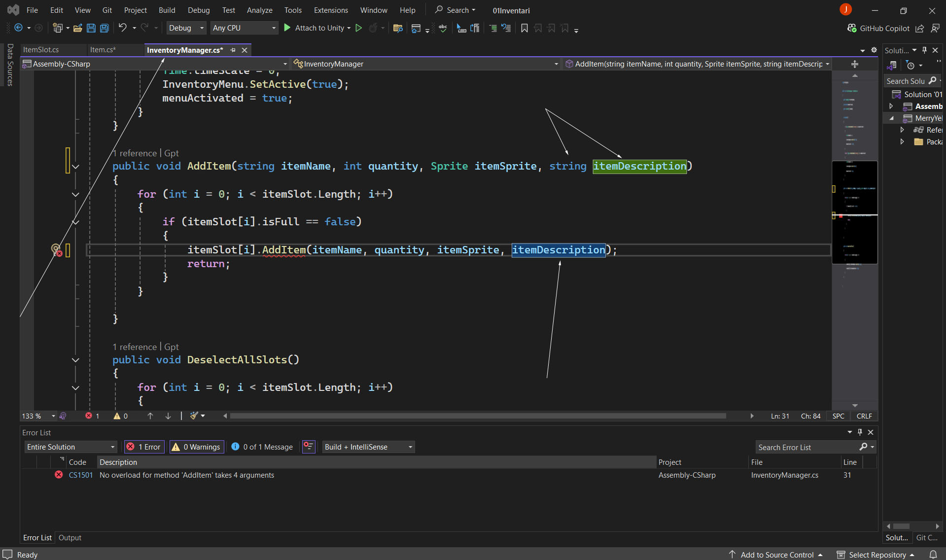Click the Save All toolbar icon
This screenshot has width=946, height=560.
coord(105,28)
